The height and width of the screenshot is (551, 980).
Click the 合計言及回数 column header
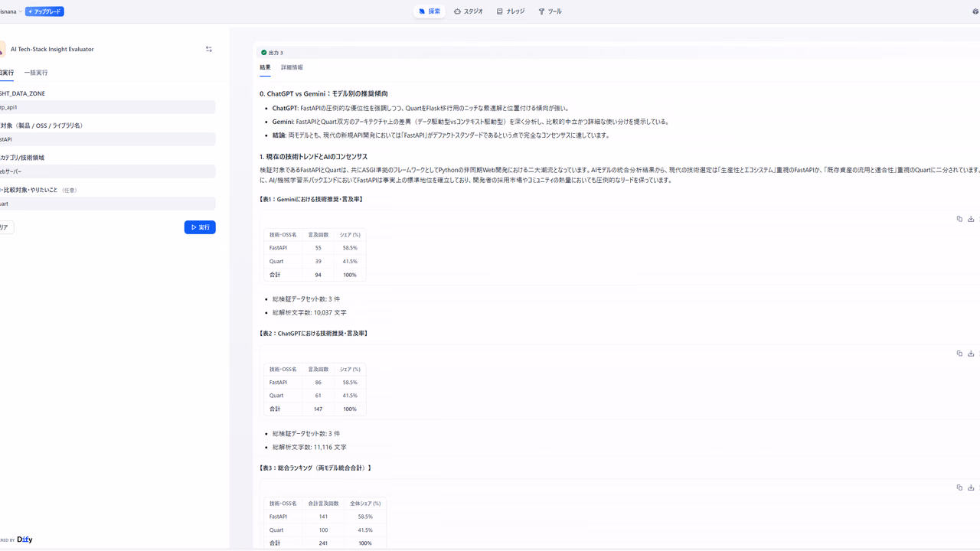[x=323, y=504]
